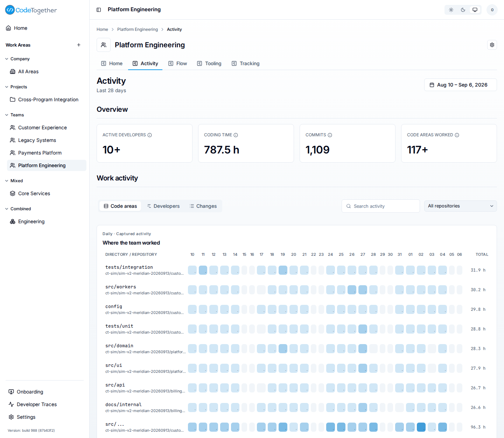Screen dimensions: 504x438
Task: Open the team Home tab
Action: point(112,63)
